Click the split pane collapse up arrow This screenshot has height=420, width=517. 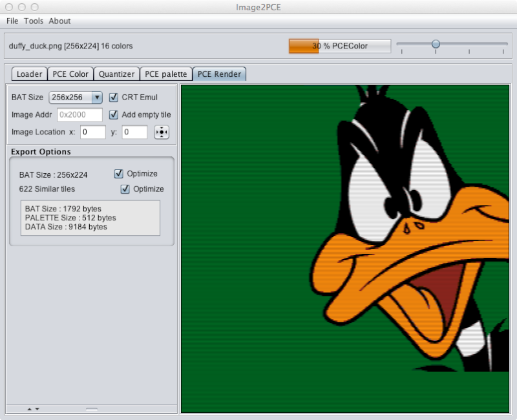29,409
